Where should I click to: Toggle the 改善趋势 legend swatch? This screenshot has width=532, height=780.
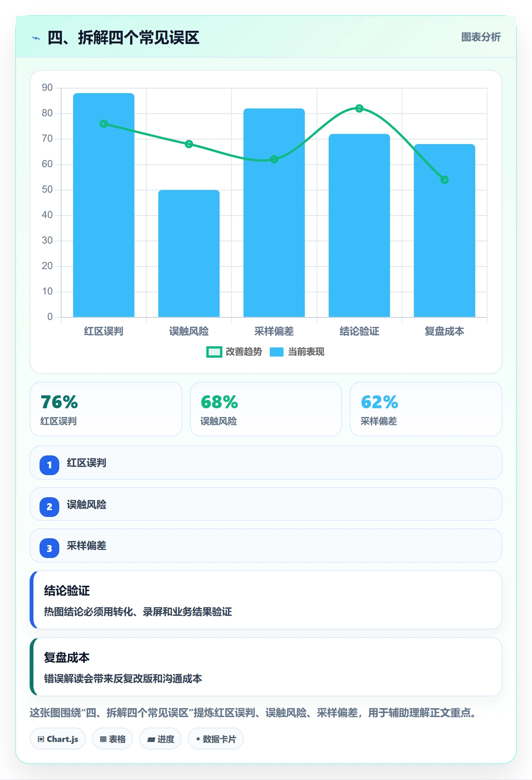(x=214, y=352)
